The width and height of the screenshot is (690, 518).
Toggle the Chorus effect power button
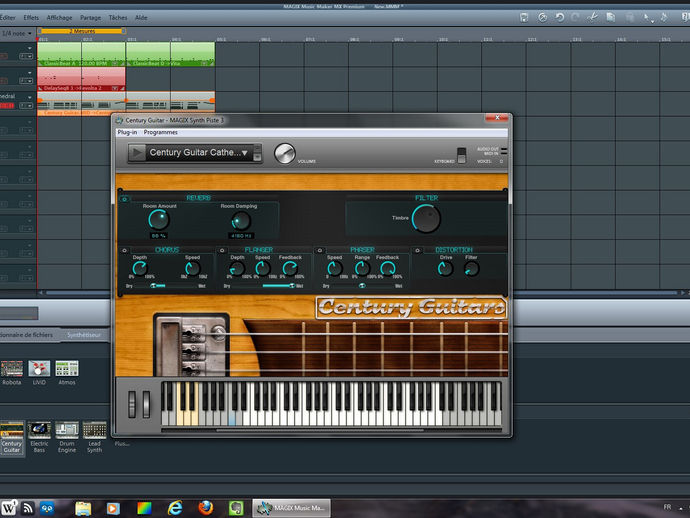point(125,250)
